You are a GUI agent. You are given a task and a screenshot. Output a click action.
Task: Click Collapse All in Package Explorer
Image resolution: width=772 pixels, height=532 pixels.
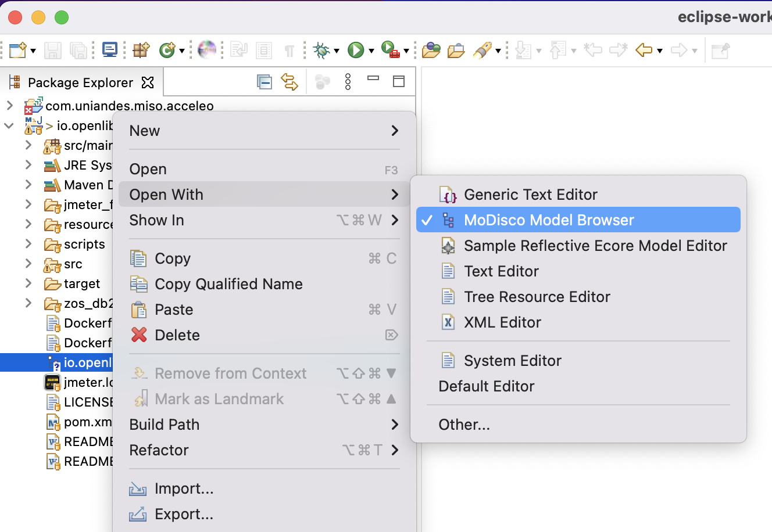[265, 82]
